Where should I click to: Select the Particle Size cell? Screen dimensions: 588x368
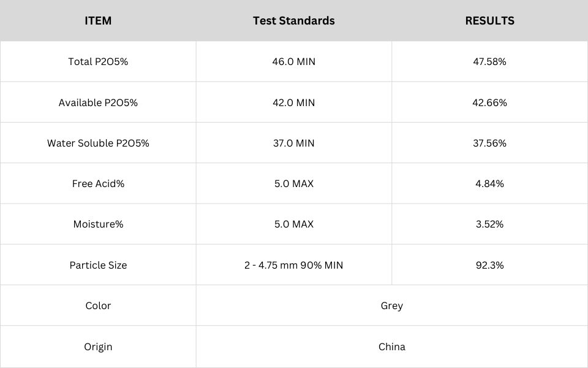(x=98, y=265)
